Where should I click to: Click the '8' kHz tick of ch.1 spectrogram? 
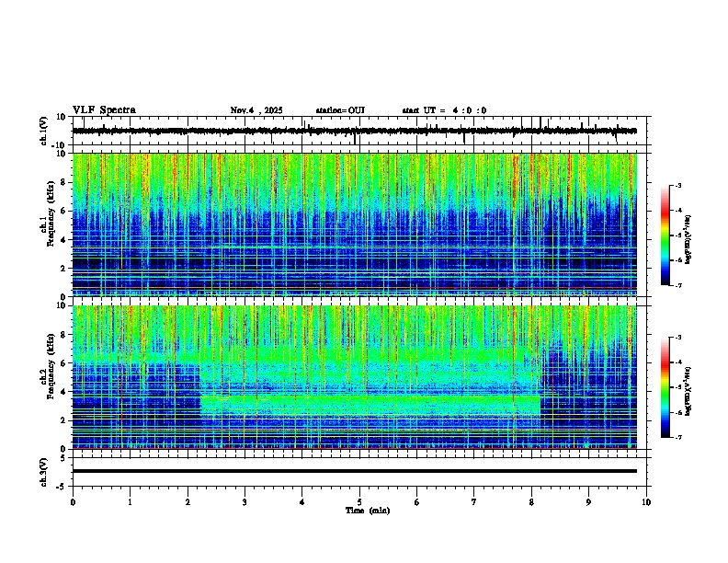[x=63, y=182]
